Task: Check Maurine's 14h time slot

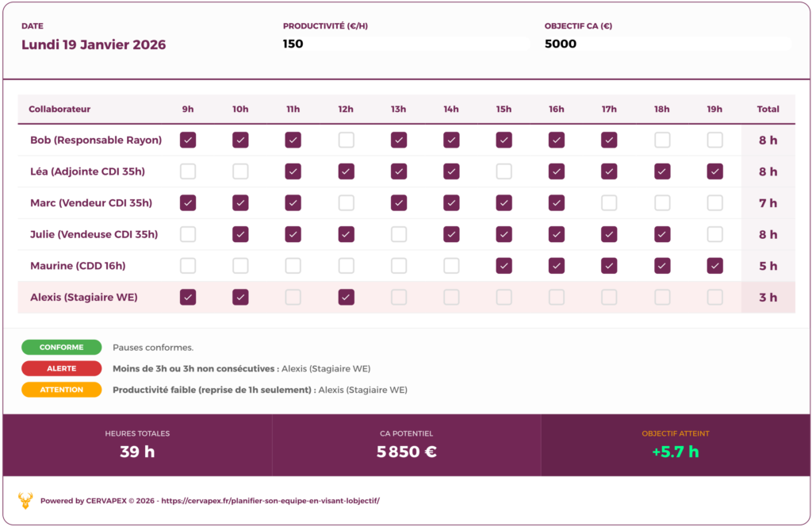Action: (451, 266)
